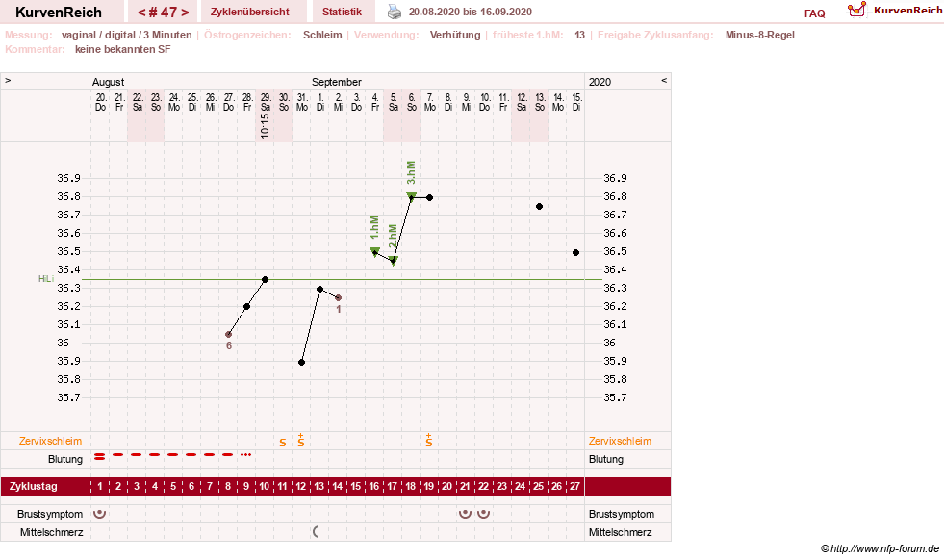The width and height of the screenshot is (944, 560).
Task: Click the bleeding dash on cycle day 8
Action: [x=227, y=454]
